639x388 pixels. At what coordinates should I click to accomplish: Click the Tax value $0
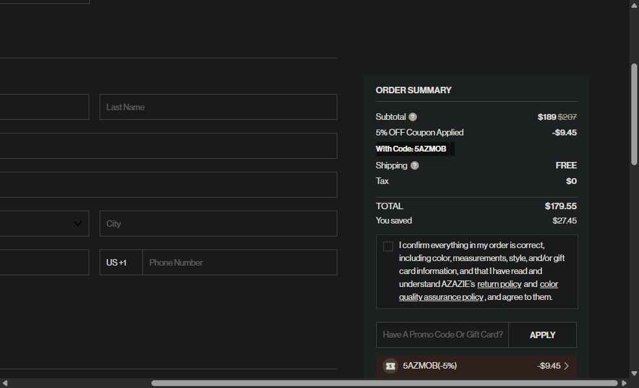[x=571, y=181]
